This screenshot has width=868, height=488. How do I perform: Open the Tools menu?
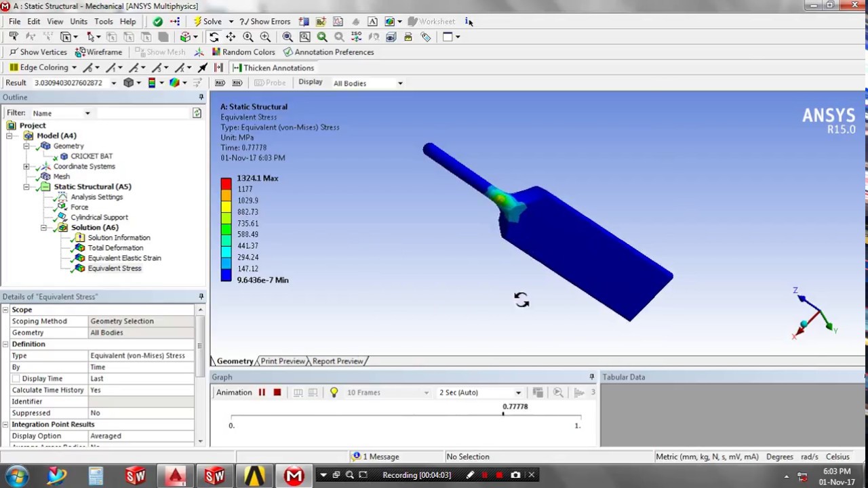click(x=104, y=22)
